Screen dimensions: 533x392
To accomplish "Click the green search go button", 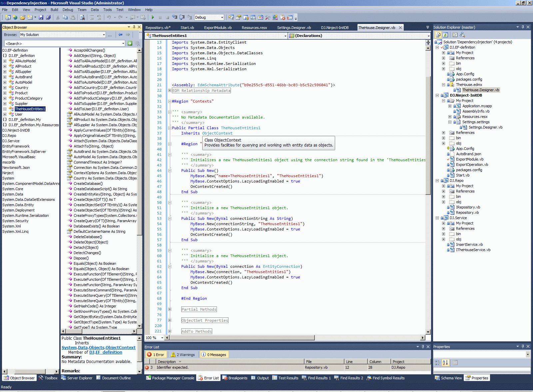I will (130, 43).
